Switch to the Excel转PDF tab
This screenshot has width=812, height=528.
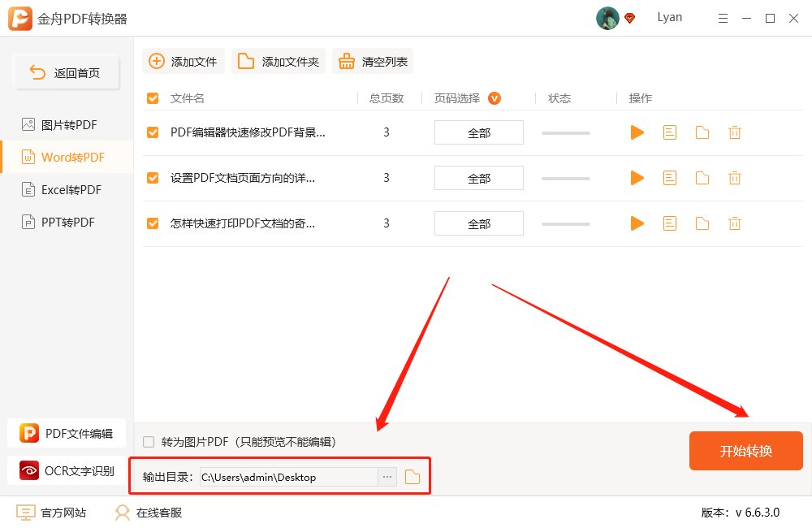[65, 189]
